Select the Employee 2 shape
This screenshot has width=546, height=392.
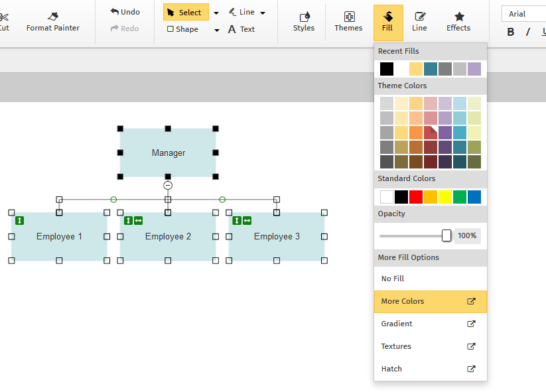click(x=168, y=242)
